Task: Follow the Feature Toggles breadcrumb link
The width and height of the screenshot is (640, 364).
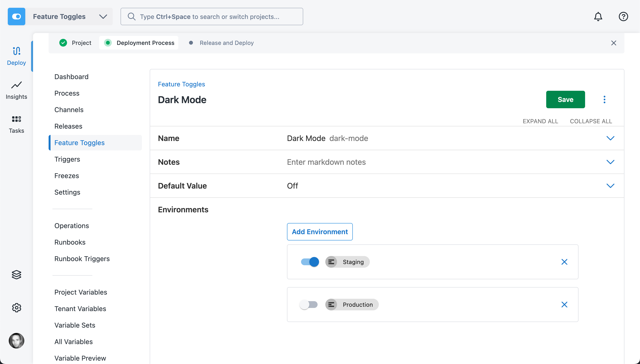Action: point(181,84)
